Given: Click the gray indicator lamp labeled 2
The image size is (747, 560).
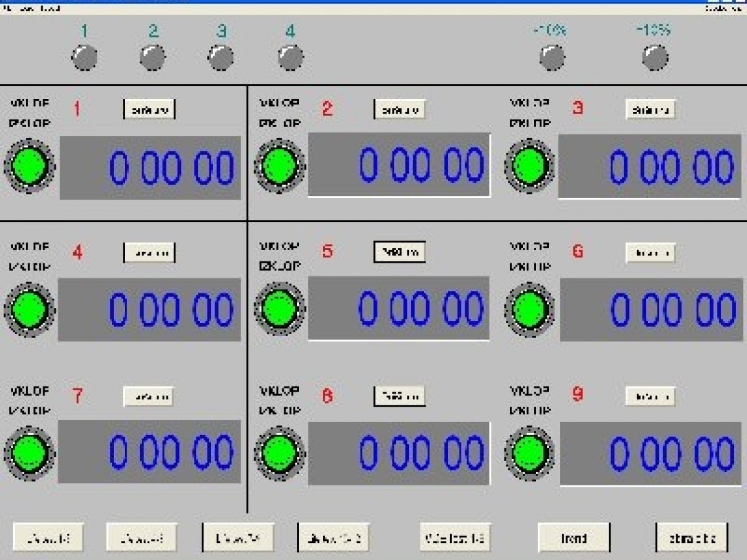Looking at the screenshot, I should click(x=153, y=58).
